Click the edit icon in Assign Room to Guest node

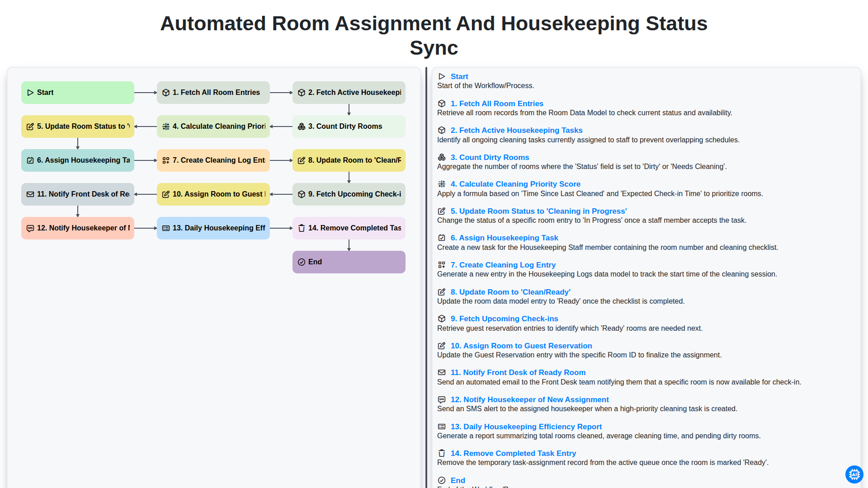click(166, 194)
